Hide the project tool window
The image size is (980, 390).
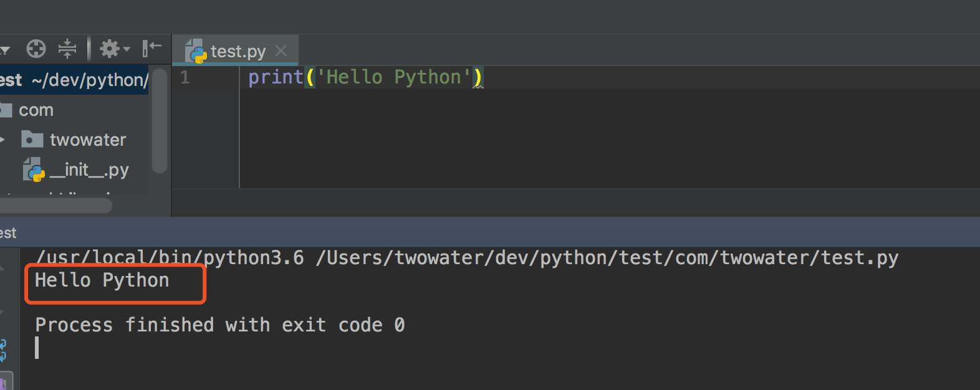coord(151,48)
